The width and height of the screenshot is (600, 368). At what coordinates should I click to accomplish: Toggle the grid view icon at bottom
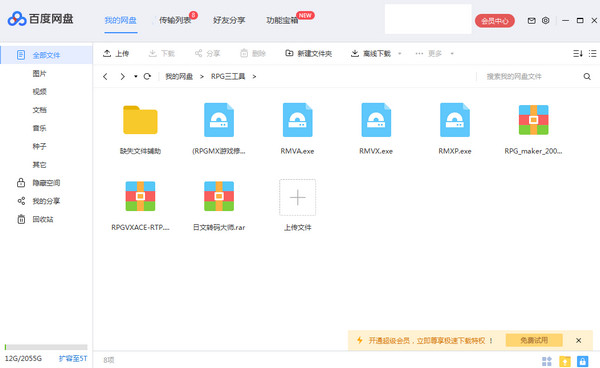(547, 361)
